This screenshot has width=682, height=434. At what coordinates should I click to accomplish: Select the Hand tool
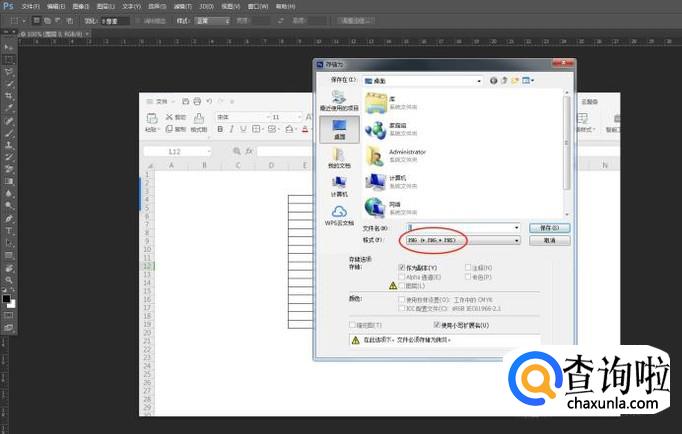coord(9,268)
